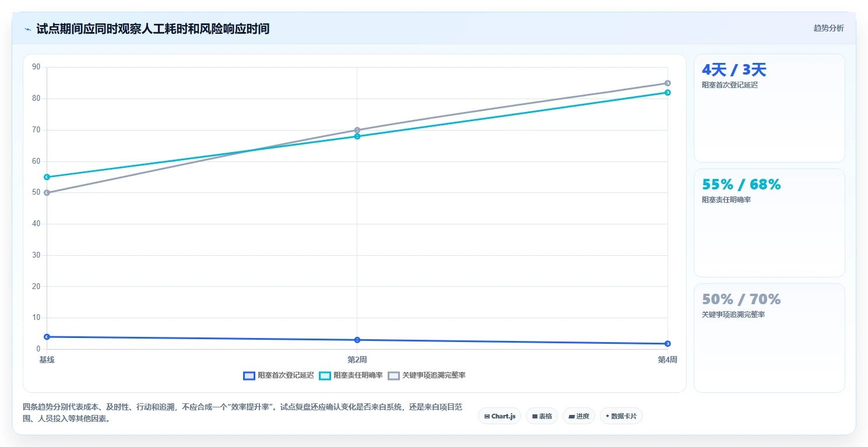
Task: Click the 50% / 70% metric card
Action: [x=769, y=337]
